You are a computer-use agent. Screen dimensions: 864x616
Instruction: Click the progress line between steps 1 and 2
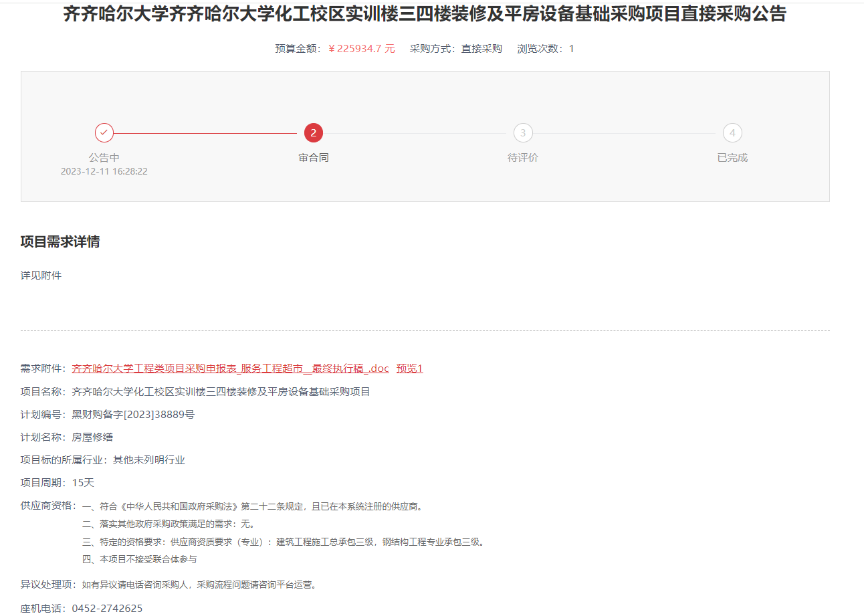(205, 133)
